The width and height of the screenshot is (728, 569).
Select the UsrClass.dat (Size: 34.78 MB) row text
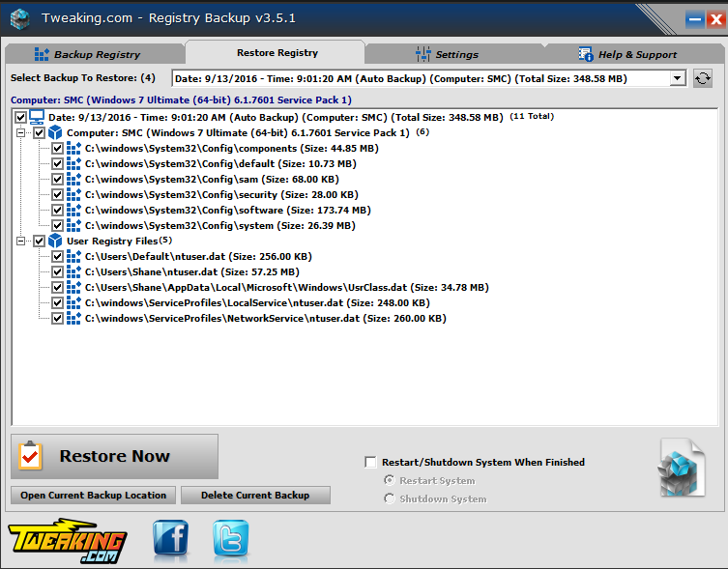click(x=287, y=287)
